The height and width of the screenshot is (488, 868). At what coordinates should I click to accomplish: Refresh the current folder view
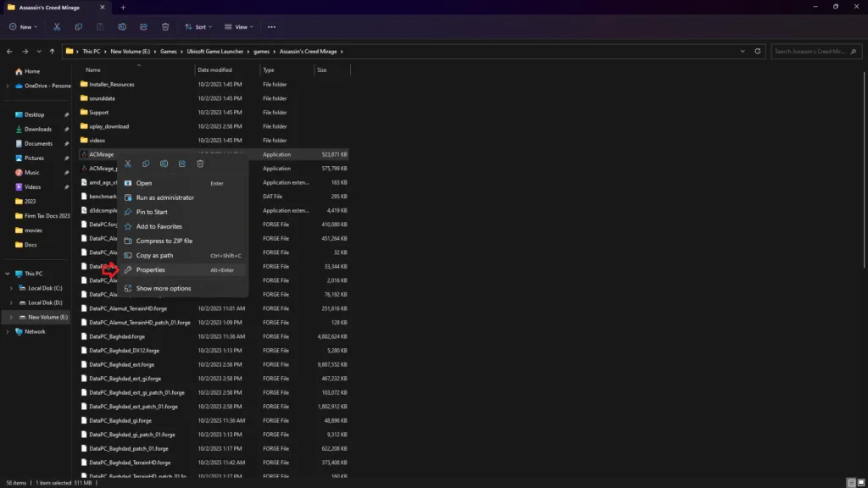[x=757, y=52]
